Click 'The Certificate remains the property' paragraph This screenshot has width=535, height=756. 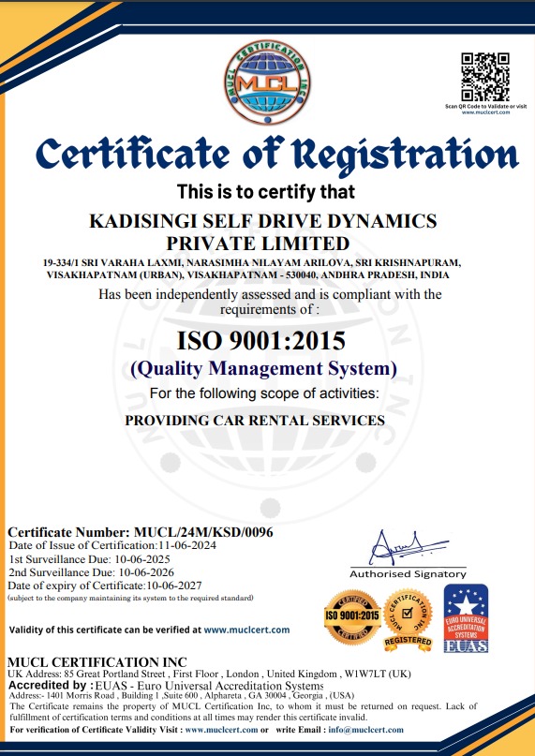pos(243,712)
